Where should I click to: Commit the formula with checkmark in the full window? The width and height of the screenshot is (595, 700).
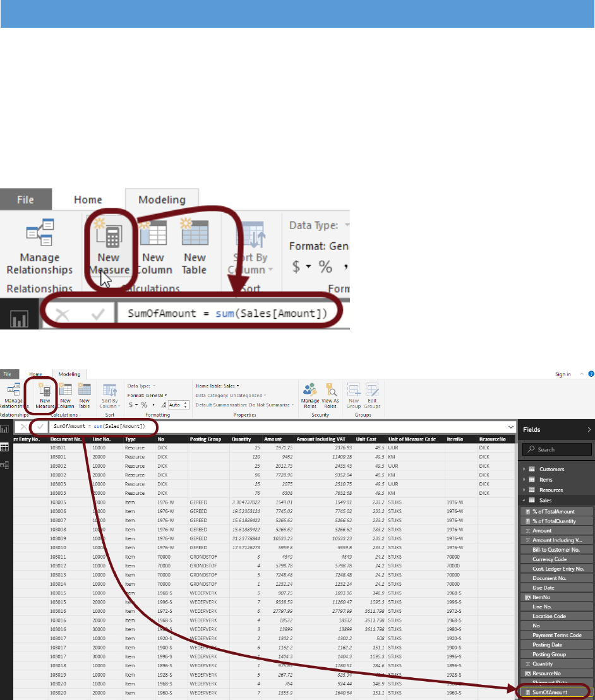(x=40, y=427)
